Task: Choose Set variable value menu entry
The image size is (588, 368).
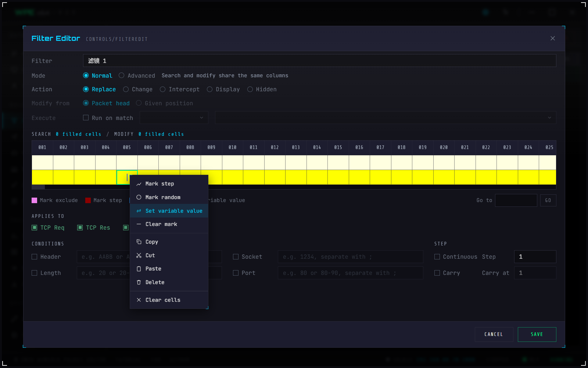Action: point(169,211)
